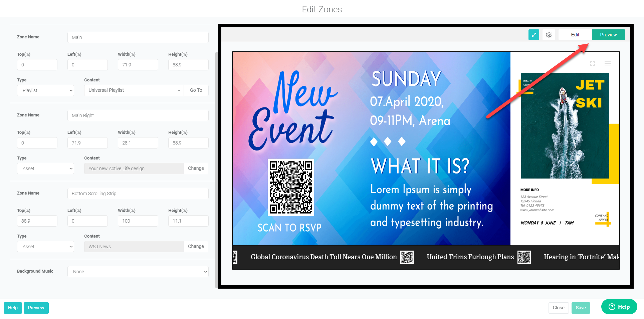This screenshot has height=319, width=644.
Task: Edit the Main zone name field
Action: 138,37
